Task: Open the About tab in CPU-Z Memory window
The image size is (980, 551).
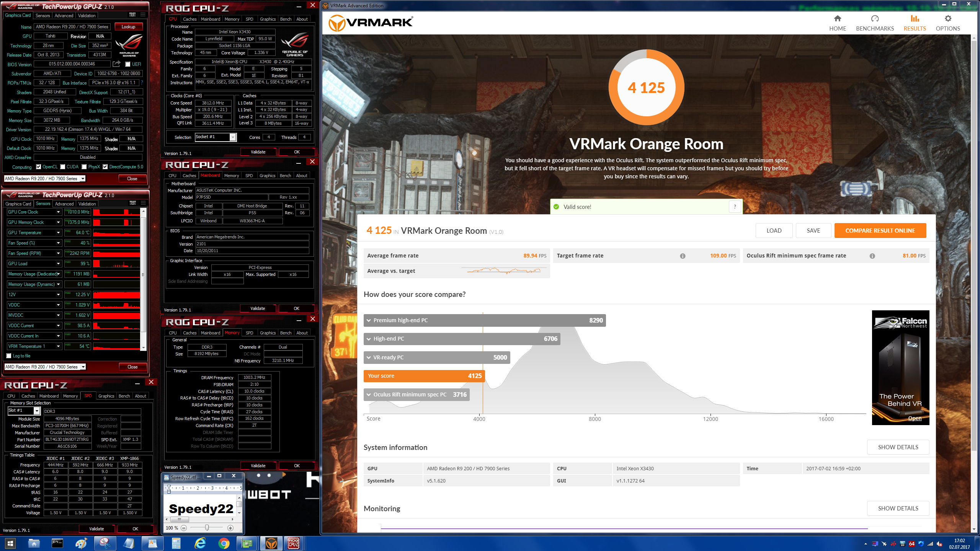Action: pos(302,333)
